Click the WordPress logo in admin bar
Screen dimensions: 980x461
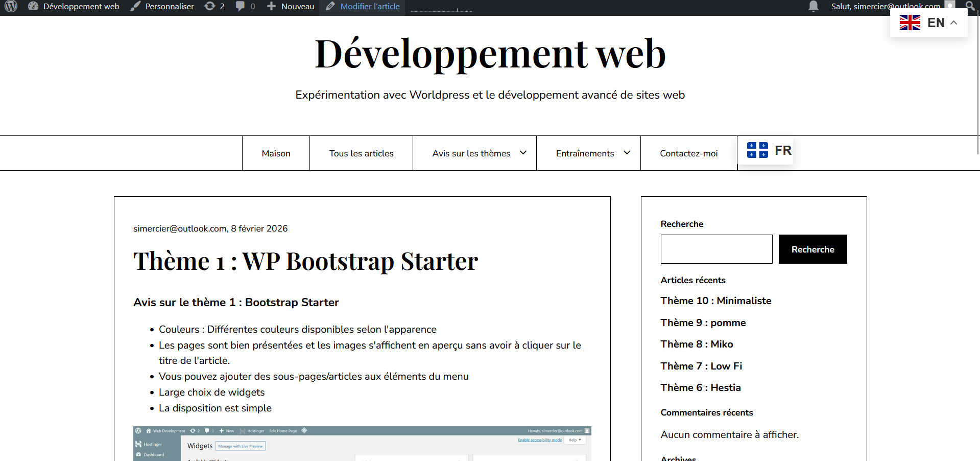(x=11, y=7)
